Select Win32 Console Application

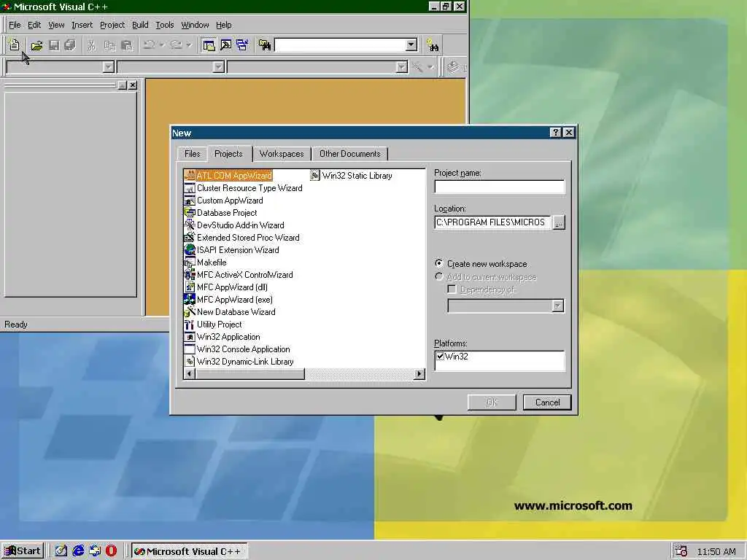[x=237, y=349]
